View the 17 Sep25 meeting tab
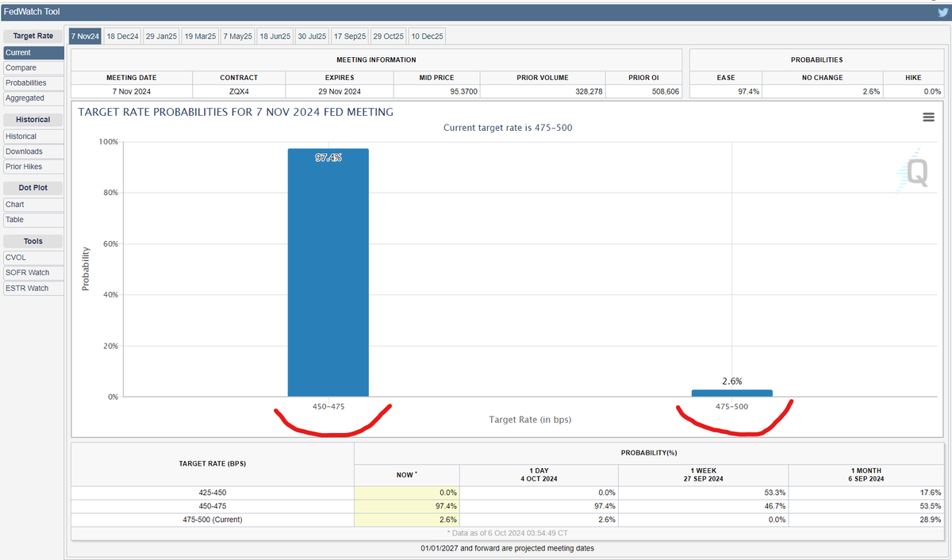Image resolution: width=952 pixels, height=560 pixels. click(350, 36)
